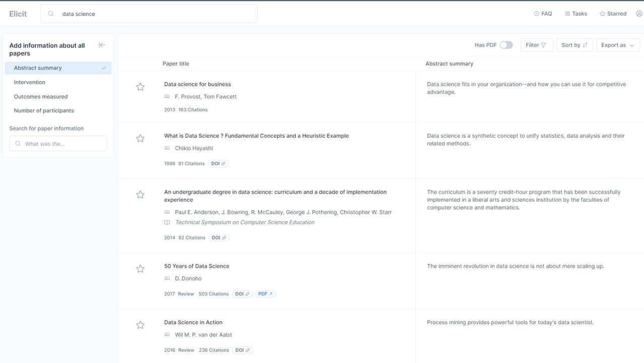Image resolution: width=644 pixels, height=363 pixels.
Task: Open DOI link for Data Science in Action
Action: [x=242, y=350]
